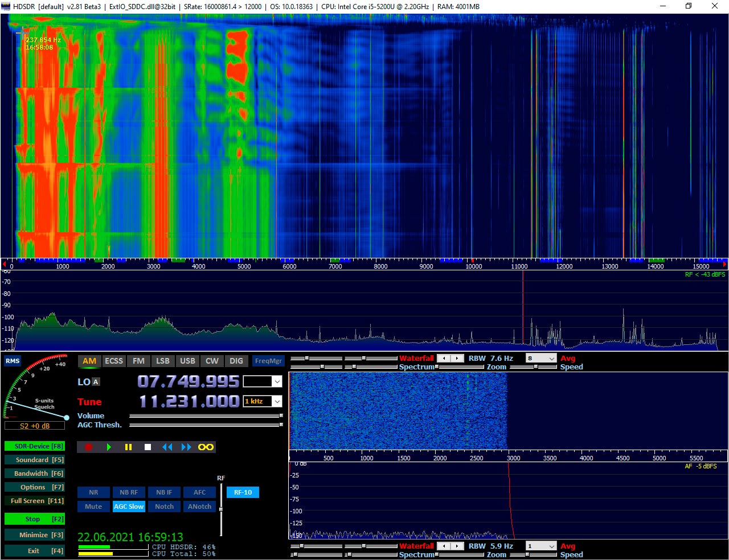
Task: Open SDR-Device [F8] settings
Action: (x=34, y=446)
